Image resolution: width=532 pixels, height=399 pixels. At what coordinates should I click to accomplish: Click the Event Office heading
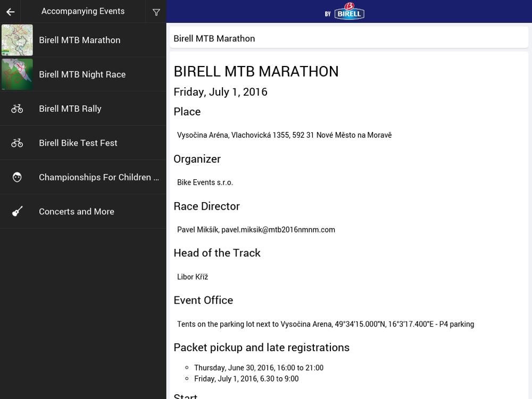point(204,300)
